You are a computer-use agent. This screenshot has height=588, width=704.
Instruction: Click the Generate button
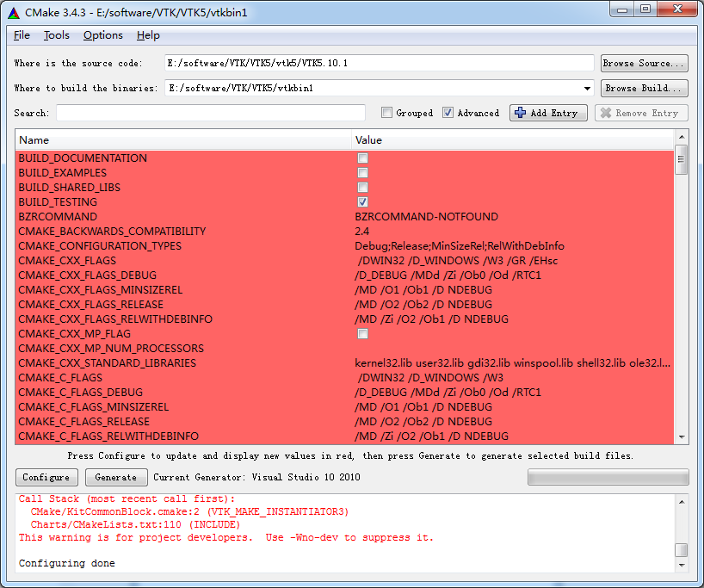116,477
